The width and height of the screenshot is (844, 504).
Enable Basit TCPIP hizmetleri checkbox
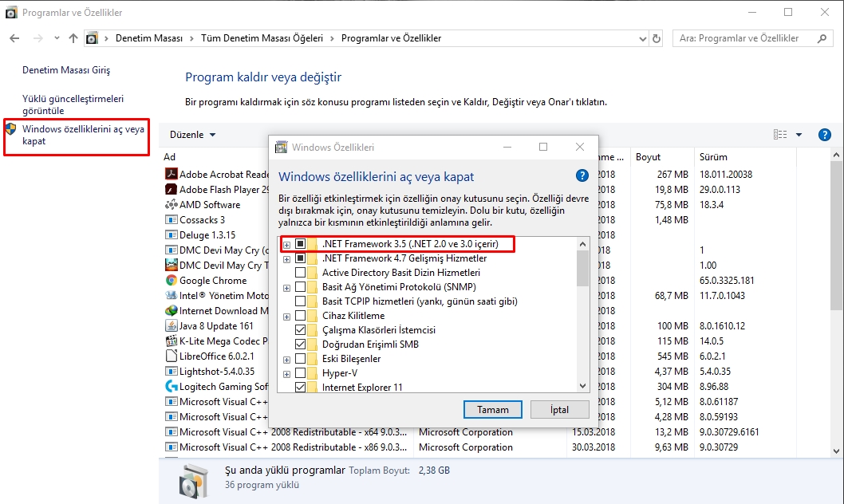coord(301,301)
